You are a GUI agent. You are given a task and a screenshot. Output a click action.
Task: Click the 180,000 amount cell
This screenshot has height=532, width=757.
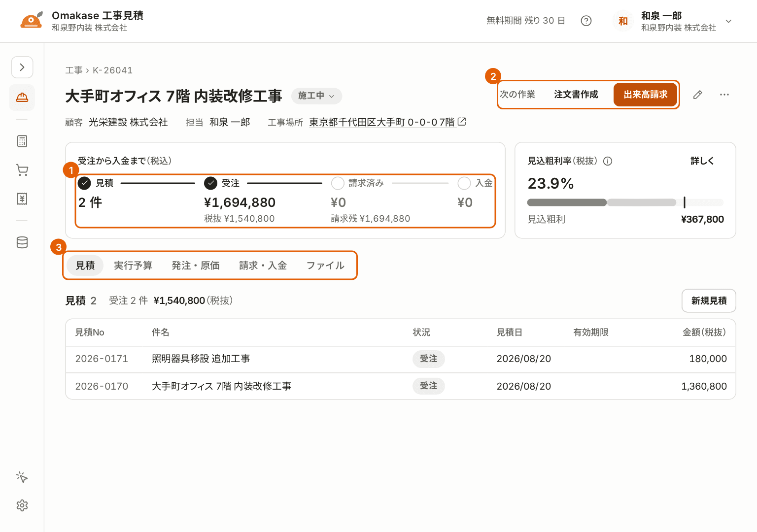coord(708,359)
